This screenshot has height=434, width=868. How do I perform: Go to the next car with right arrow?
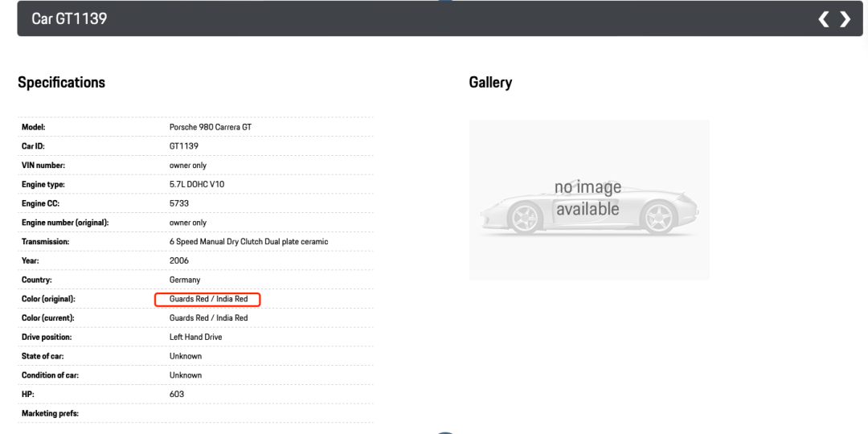coord(845,19)
